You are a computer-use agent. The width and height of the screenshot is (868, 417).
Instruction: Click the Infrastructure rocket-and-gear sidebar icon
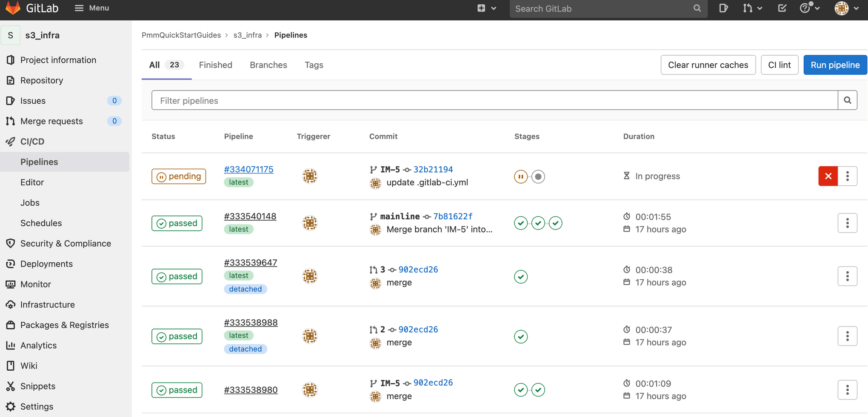click(x=10, y=304)
